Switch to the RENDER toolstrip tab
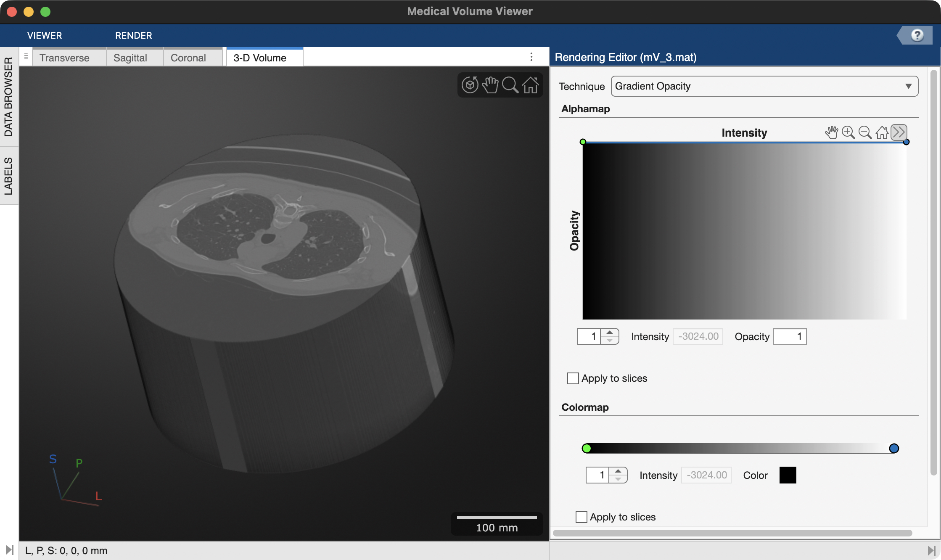This screenshot has width=941, height=560. [133, 35]
